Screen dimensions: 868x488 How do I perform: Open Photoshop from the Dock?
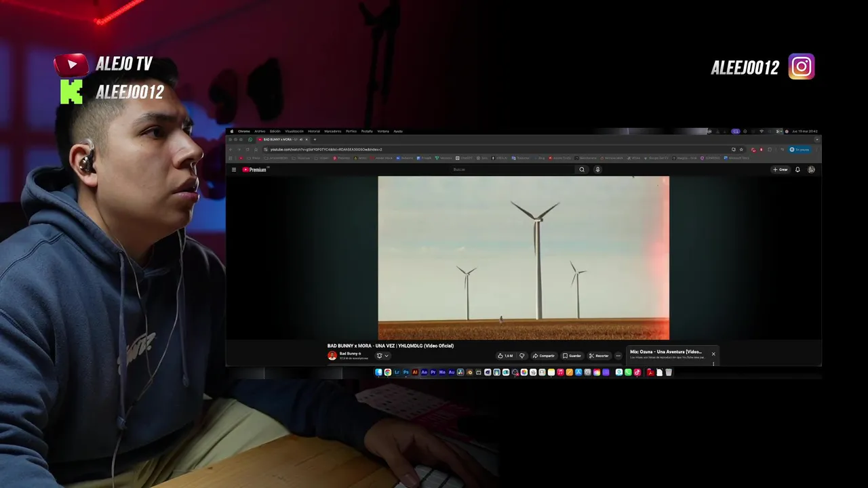pos(406,372)
